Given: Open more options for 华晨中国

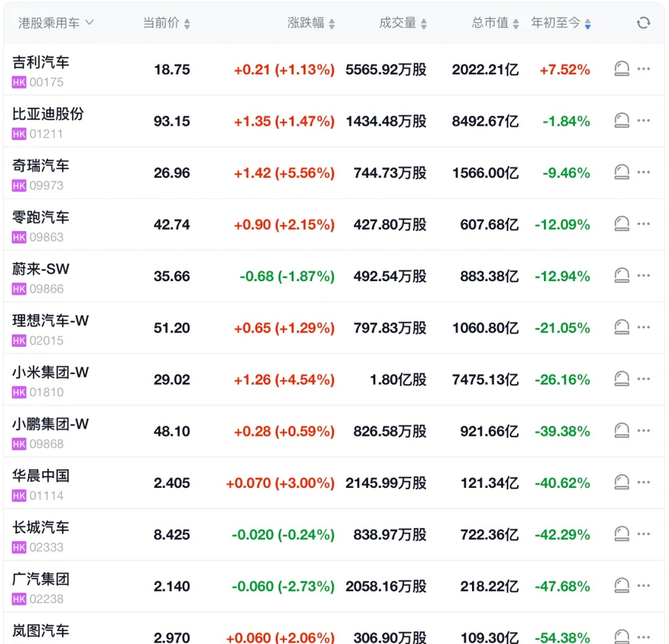Looking at the screenshot, I should click(x=644, y=482).
